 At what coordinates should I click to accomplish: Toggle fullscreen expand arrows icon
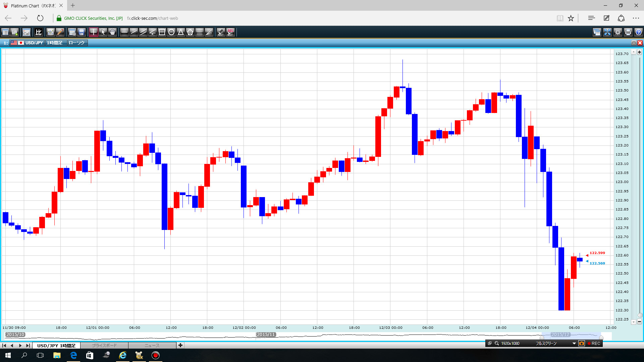607,32
